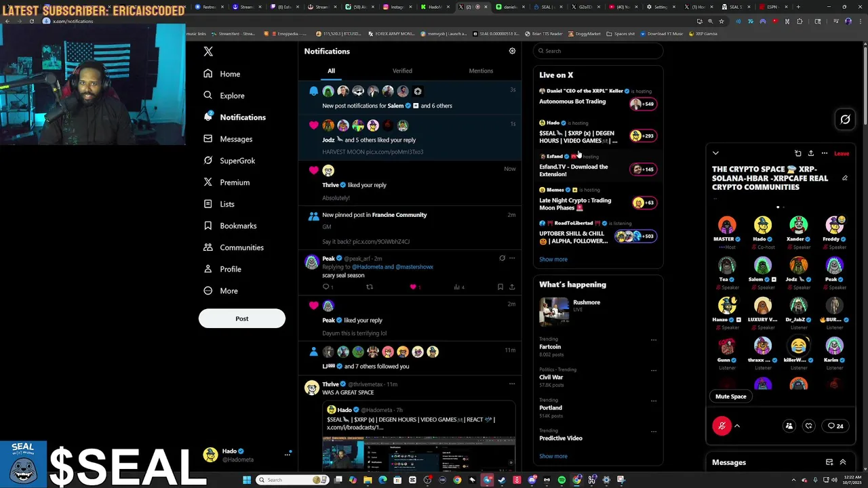868x488 pixels.
Task: Reply to Peak's scary seal season post
Action: click(326, 287)
